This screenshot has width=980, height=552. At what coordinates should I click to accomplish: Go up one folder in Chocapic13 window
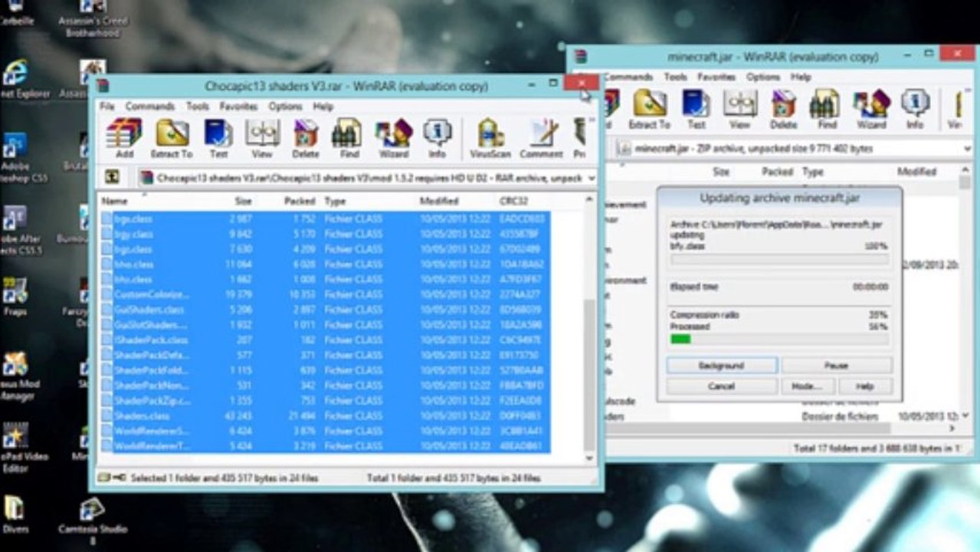point(112,177)
